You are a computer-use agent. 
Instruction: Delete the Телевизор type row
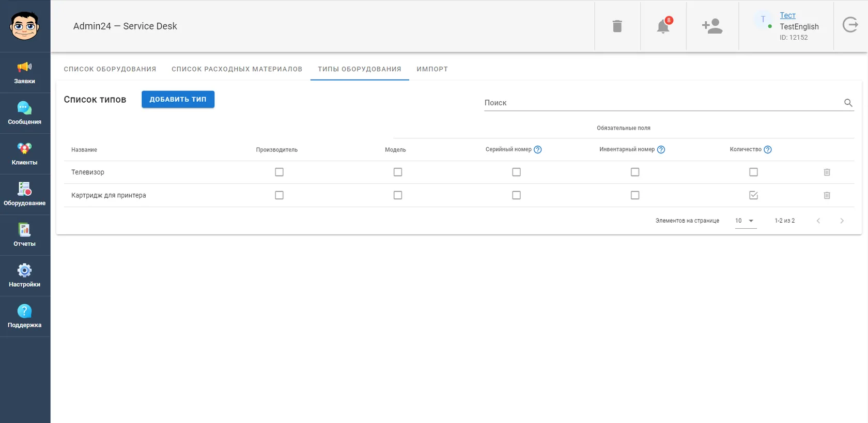[x=827, y=172]
